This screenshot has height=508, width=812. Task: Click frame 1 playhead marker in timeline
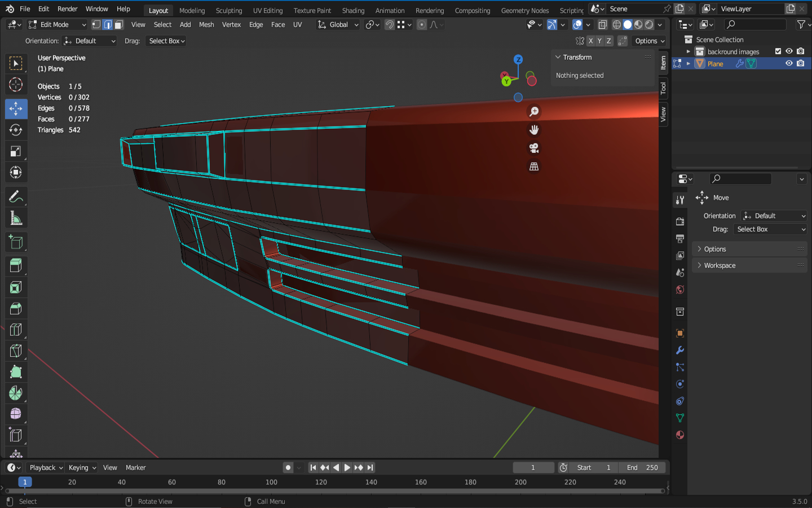pos(25,482)
